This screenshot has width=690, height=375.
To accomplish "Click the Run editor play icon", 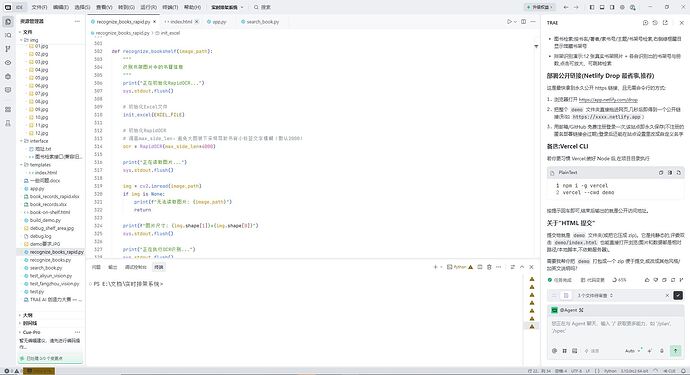I will point(509,22).
